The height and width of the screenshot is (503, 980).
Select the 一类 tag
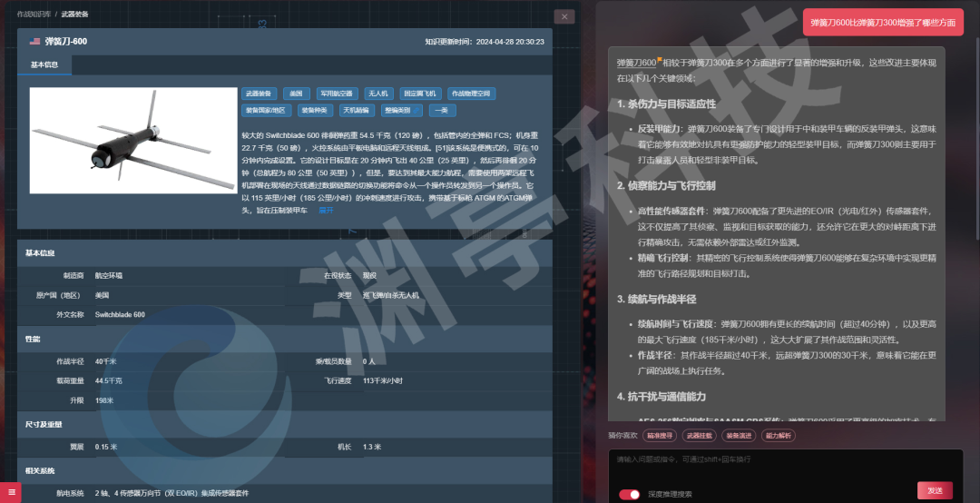(x=442, y=110)
